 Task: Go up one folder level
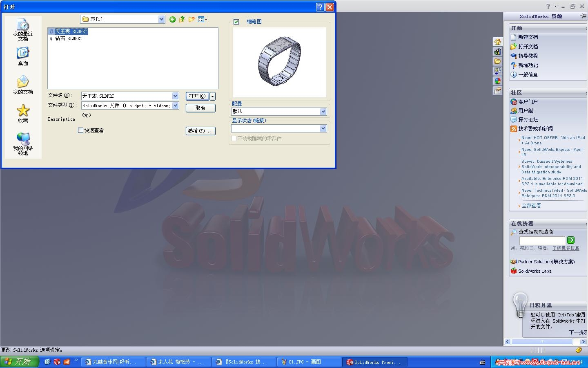pos(182,19)
